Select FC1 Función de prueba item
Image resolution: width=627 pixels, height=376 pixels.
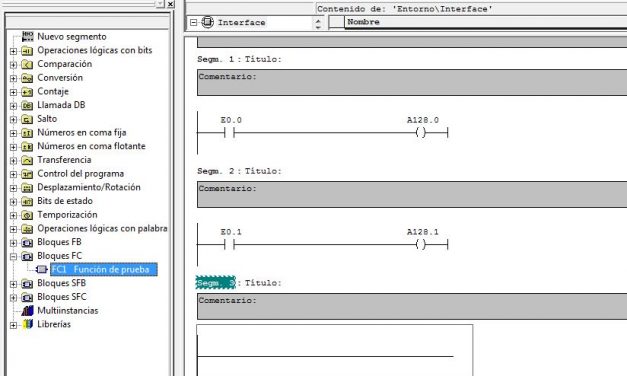point(104,270)
